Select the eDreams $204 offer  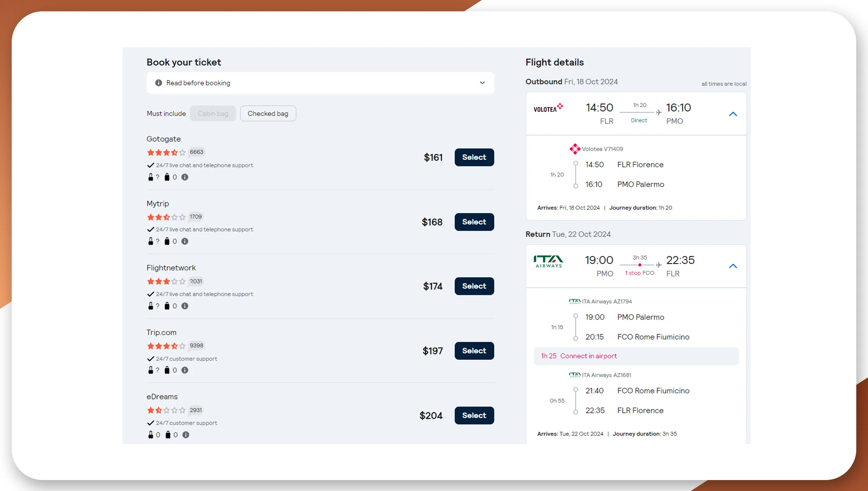point(474,415)
